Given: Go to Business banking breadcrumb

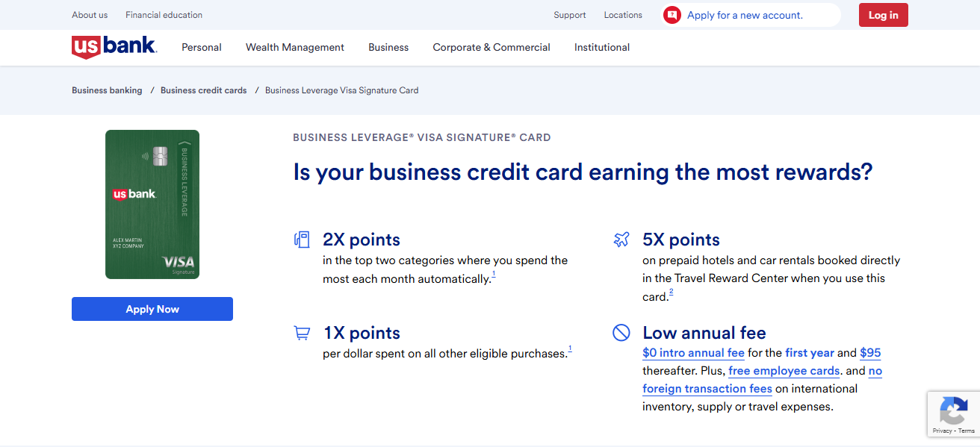Looking at the screenshot, I should (x=107, y=90).
